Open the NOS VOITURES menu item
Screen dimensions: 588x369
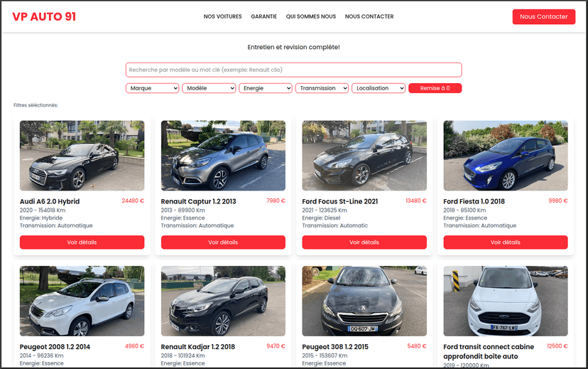[x=222, y=16]
